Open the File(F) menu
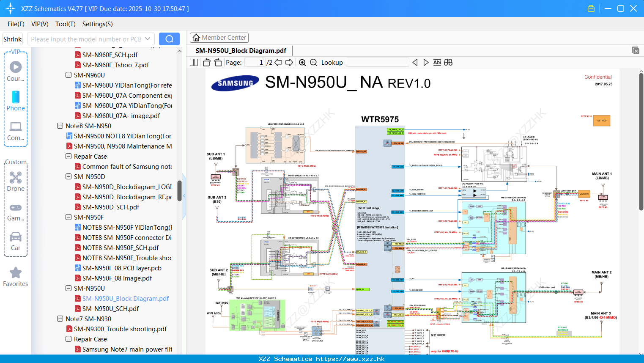644x363 pixels. 16,24
